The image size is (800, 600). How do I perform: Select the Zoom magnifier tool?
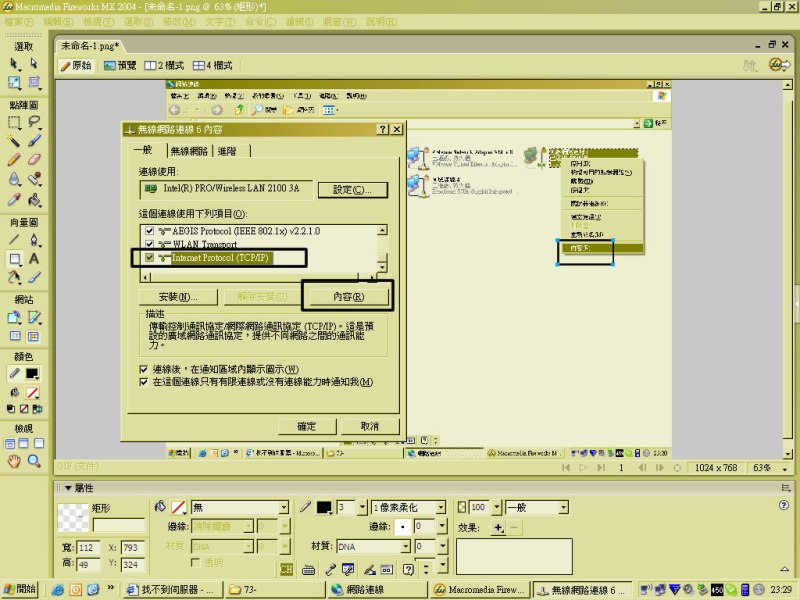point(34,461)
